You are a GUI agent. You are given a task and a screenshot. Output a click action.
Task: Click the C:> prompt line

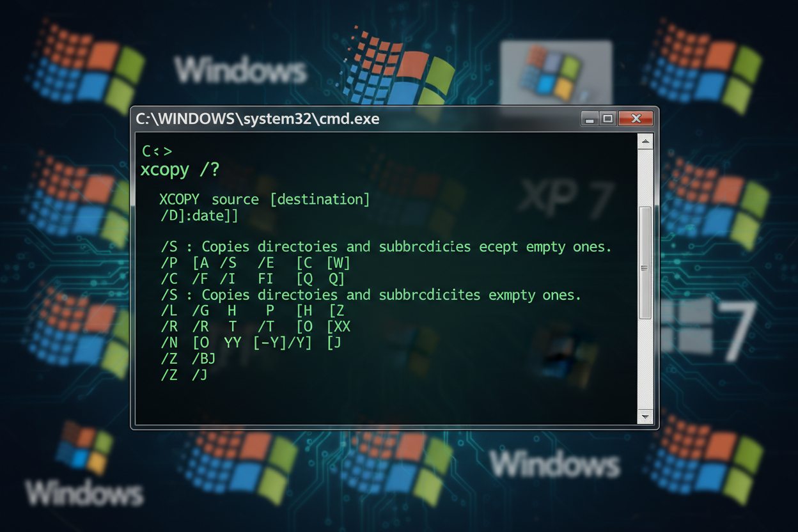coord(157,152)
